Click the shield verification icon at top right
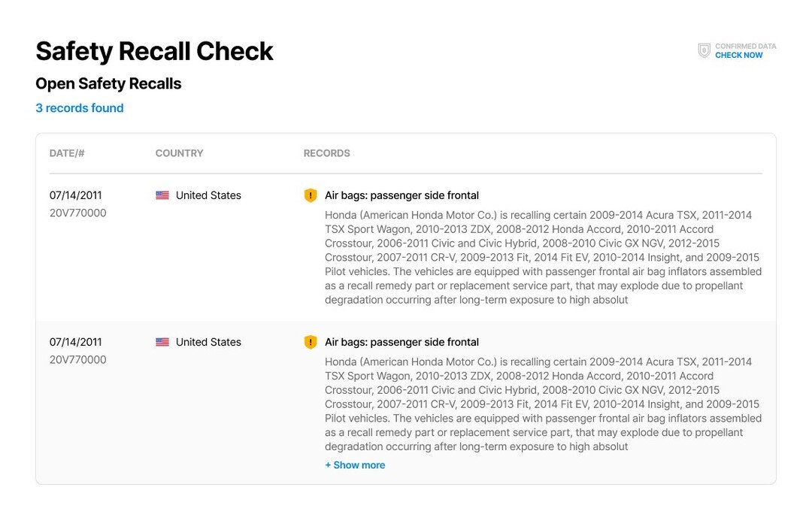 pos(704,50)
